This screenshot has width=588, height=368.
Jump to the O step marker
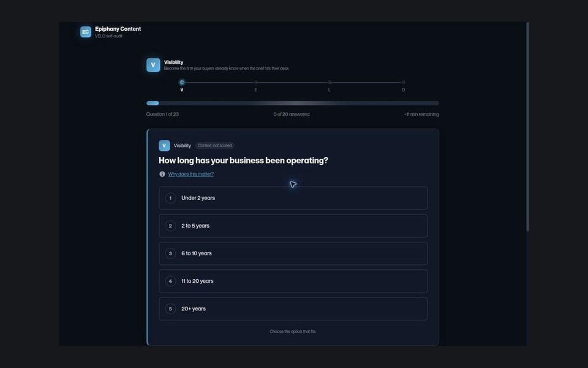click(x=404, y=82)
